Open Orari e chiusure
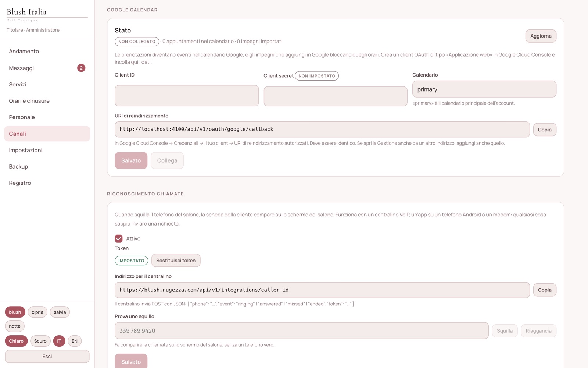 (47, 101)
